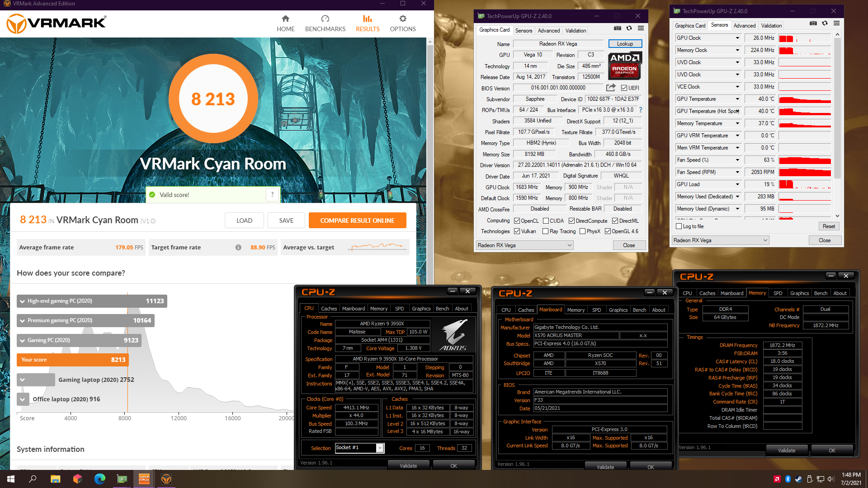Click the GPU Name field Radeon RX Vega
868x488 pixels.
pos(558,44)
